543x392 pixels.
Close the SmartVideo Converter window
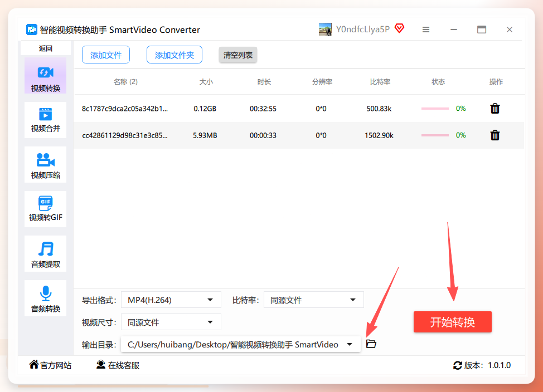click(x=510, y=30)
